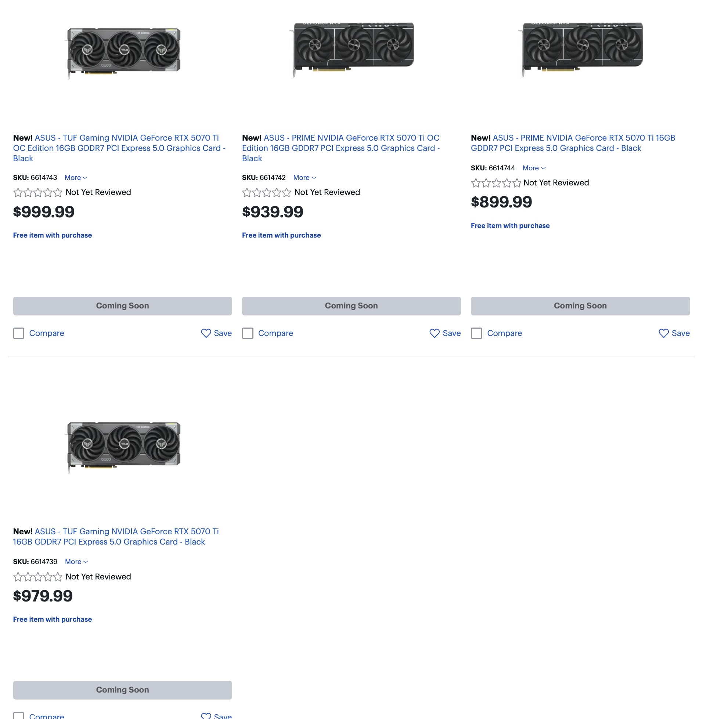Open ASUS PRIME RTX 5070 Ti non-OC title link
The width and height of the screenshot is (728, 719).
pos(573,143)
